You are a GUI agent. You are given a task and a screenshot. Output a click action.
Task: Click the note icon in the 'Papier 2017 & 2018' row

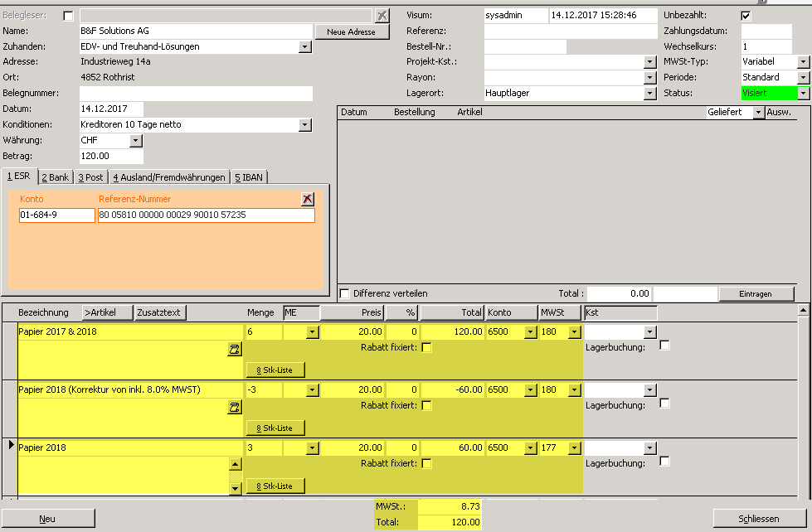234,351
